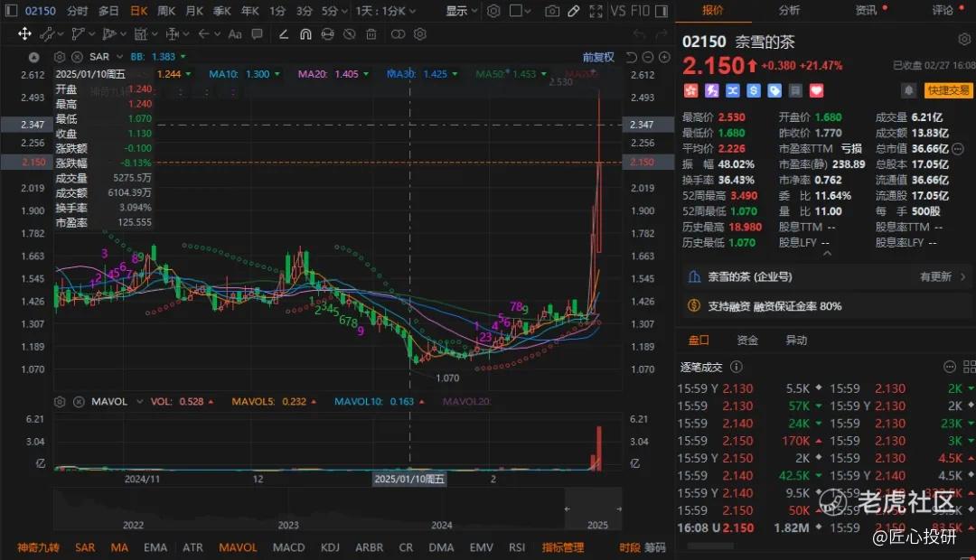This screenshot has height=560, width=976.
Task: Remove the SAR indicator
Action: pyautogui.click(x=77, y=57)
